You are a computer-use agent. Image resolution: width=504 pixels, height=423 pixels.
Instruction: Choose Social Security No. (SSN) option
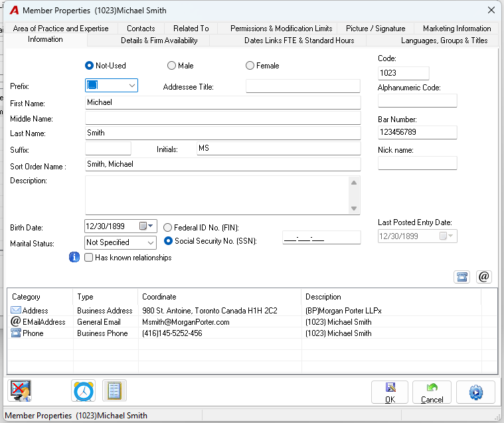click(x=168, y=241)
